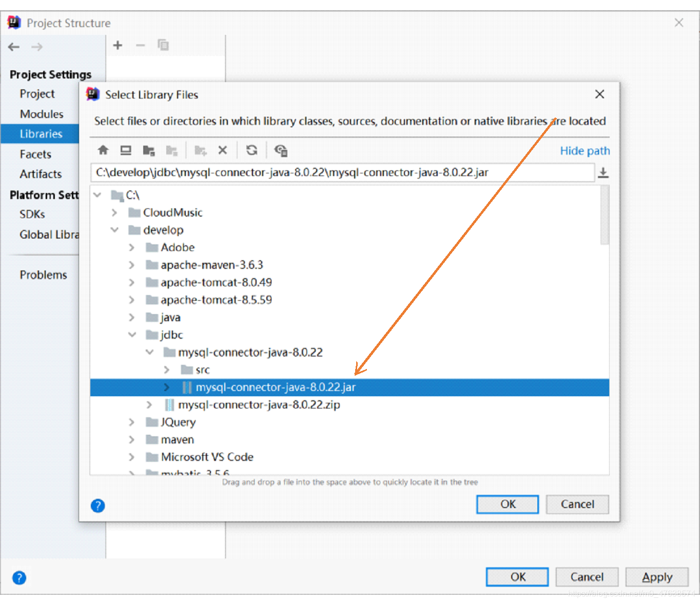Collapse the C:\ drive node
This screenshot has width=700, height=603.
tap(97, 195)
